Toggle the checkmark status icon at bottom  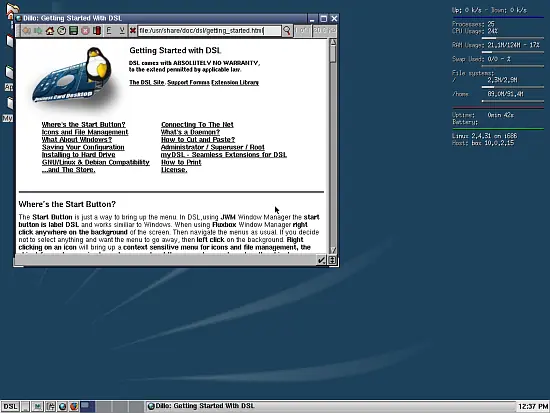(x=321, y=260)
